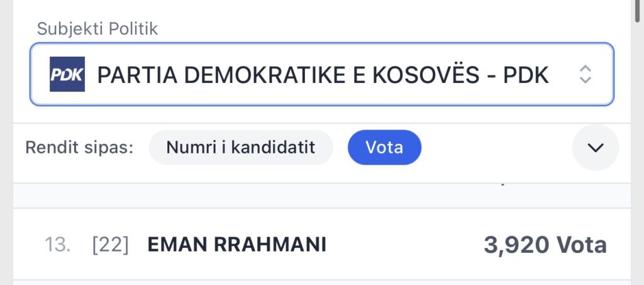Click the Rendit sipas label
Image resolution: width=644 pixels, height=285 pixels.
80,147
